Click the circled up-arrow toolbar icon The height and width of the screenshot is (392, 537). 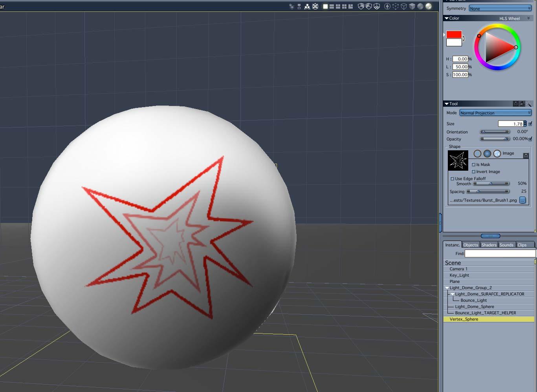tap(387, 6)
